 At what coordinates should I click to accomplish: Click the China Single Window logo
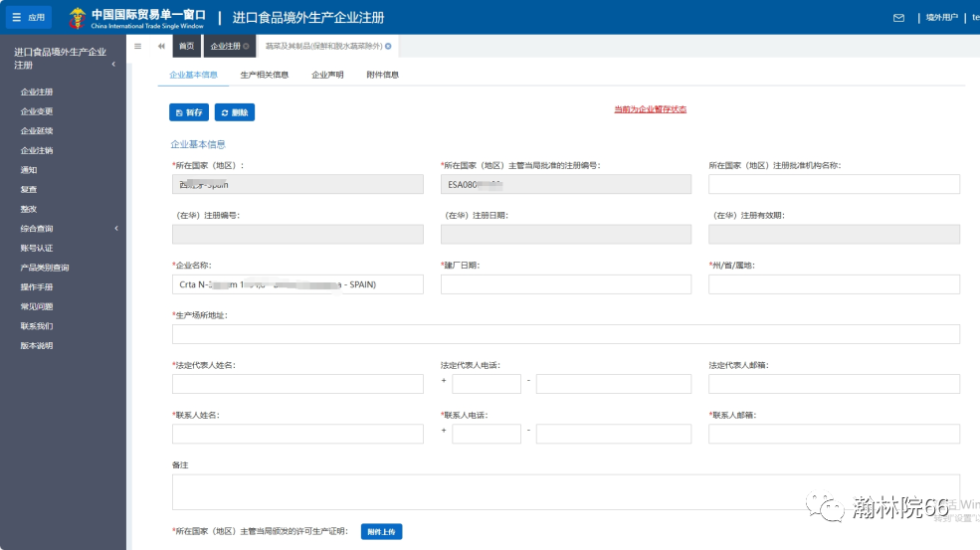(137, 18)
